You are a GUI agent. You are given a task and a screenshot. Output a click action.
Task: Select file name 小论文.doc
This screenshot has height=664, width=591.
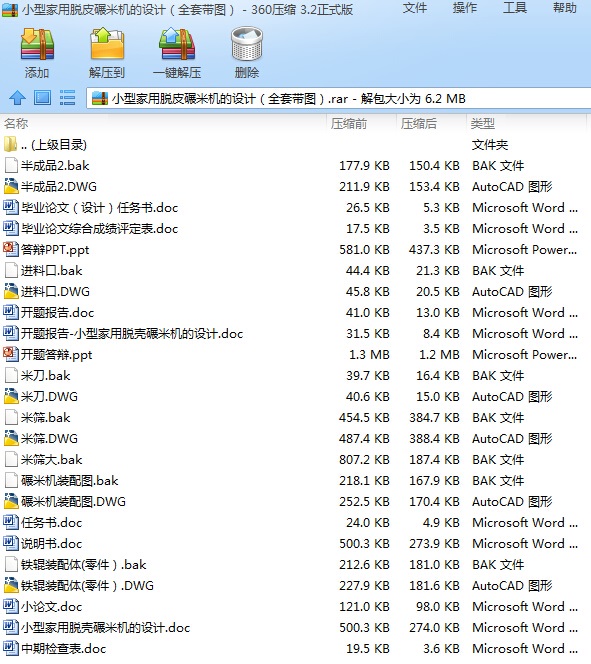pos(52,606)
